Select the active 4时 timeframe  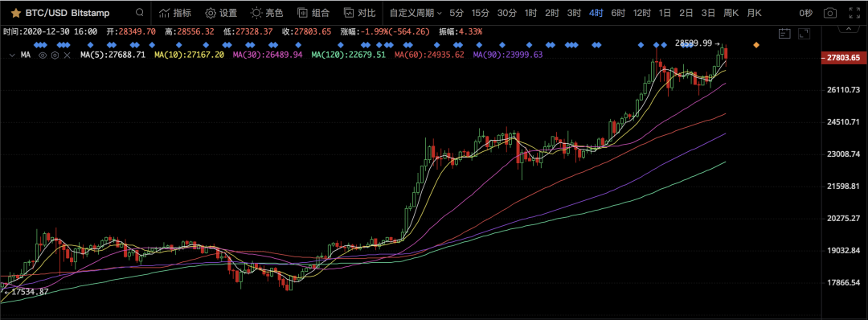(596, 13)
